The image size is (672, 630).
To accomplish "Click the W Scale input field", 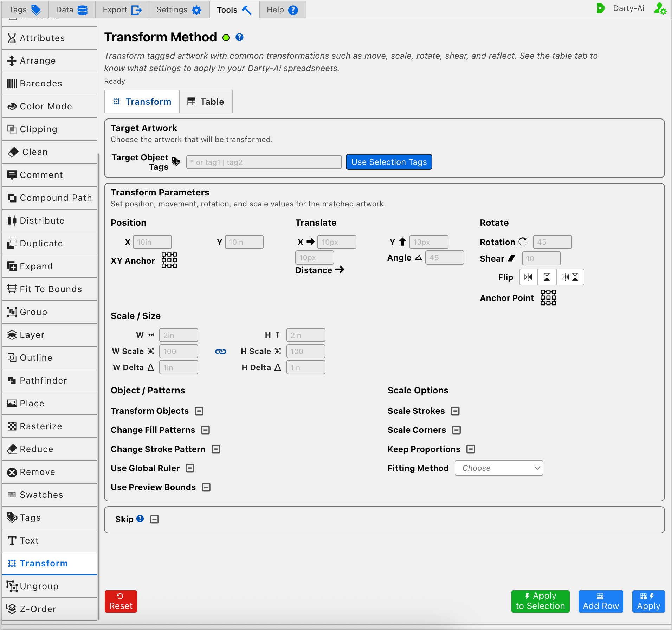I will [x=179, y=351].
